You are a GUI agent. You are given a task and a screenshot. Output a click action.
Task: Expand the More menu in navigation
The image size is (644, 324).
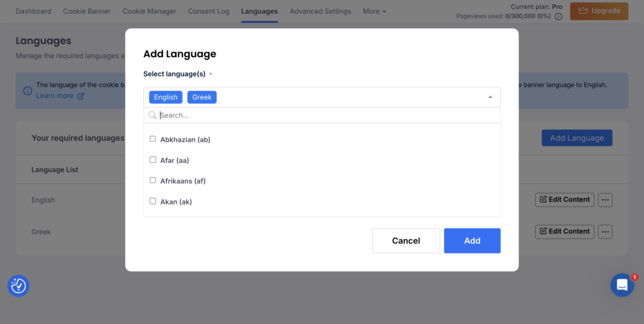point(374,11)
